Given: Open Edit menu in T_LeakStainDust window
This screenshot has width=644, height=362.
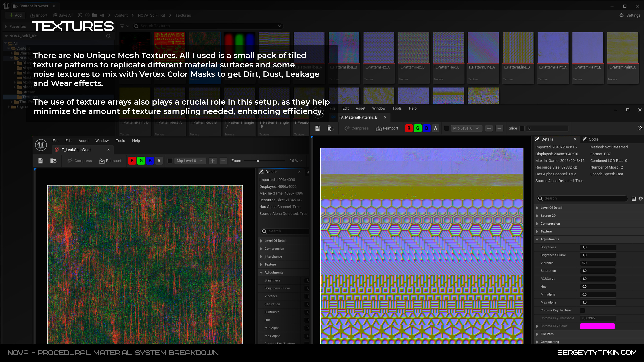Looking at the screenshot, I should [68, 141].
